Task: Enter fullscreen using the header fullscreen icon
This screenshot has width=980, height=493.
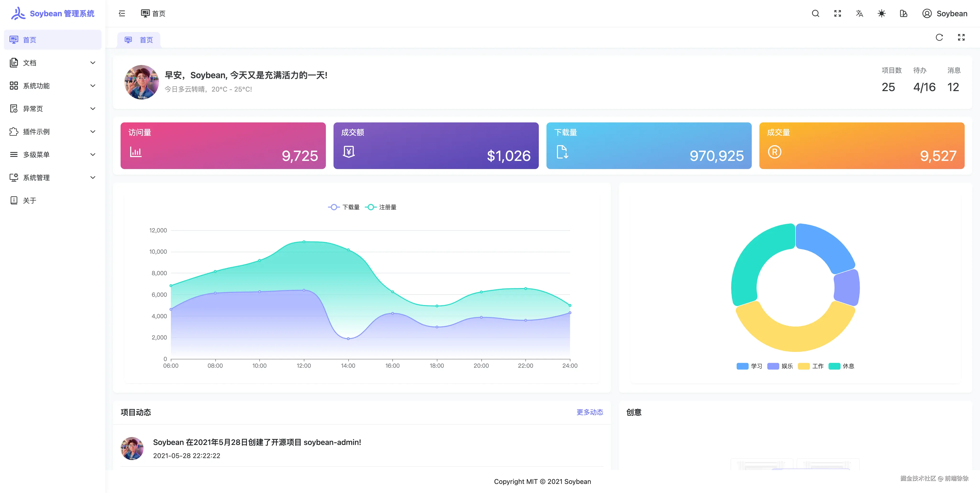Action: pyautogui.click(x=837, y=14)
